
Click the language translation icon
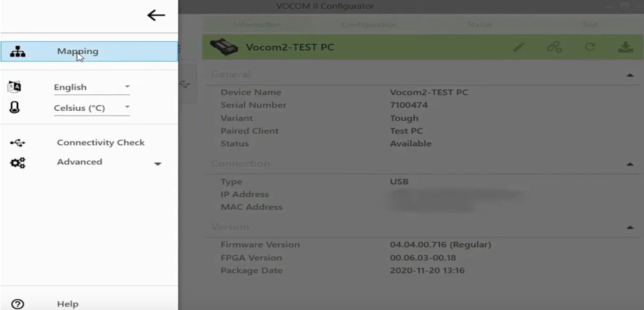pos(14,87)
